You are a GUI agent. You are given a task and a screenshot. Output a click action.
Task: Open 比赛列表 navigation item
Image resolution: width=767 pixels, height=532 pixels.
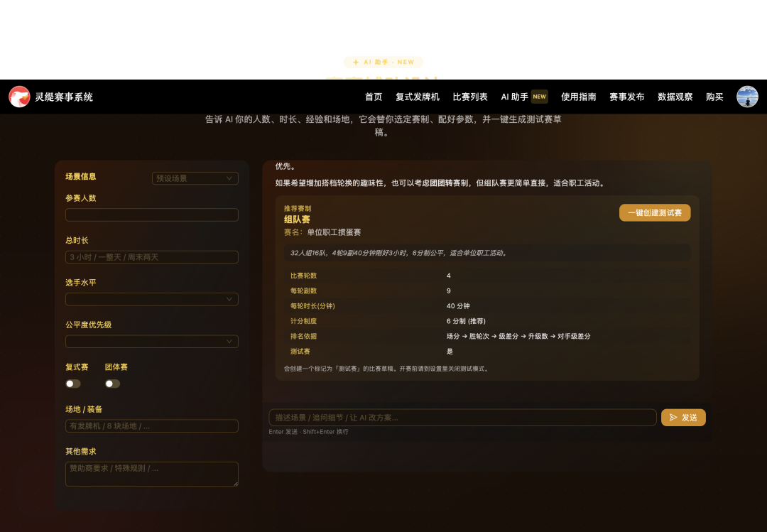[470, 97]
